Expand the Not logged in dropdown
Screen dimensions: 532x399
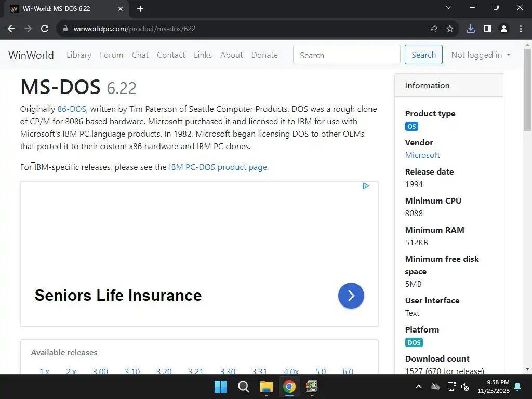click(481, 55)
